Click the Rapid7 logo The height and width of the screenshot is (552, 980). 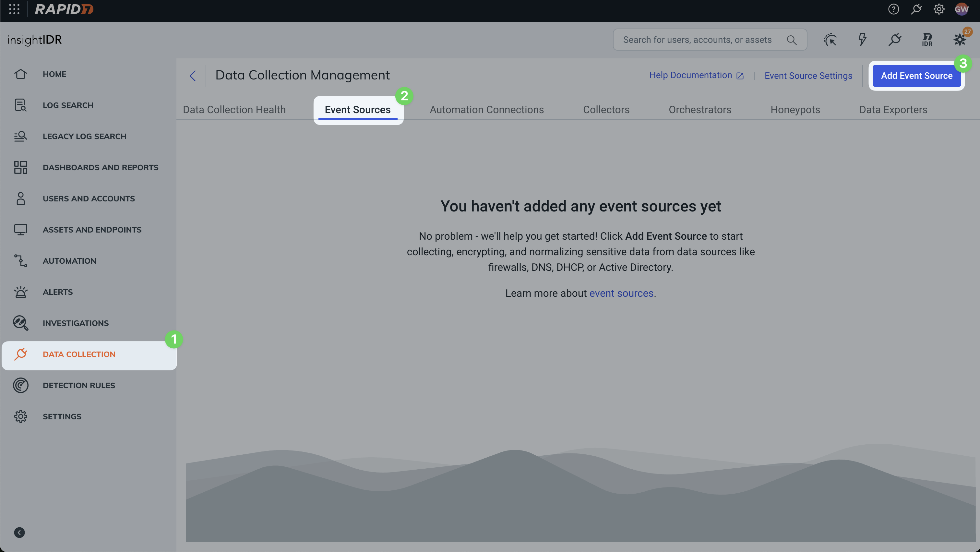click(x=64, y=9)
